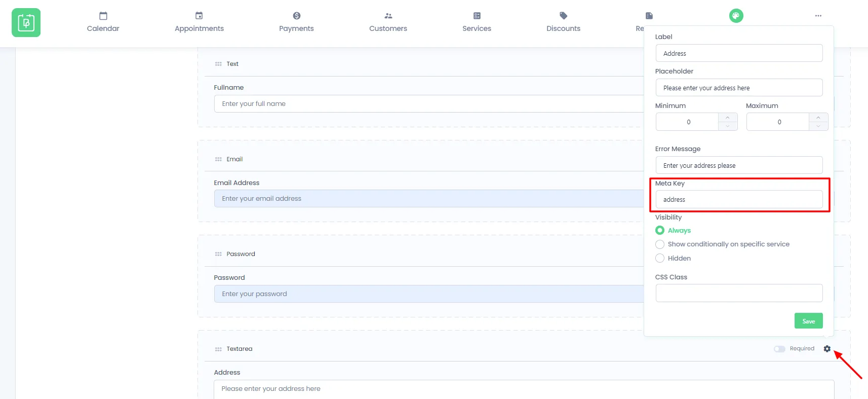Open the Services page
The image size is (868, 399).
tap(477, 22)
